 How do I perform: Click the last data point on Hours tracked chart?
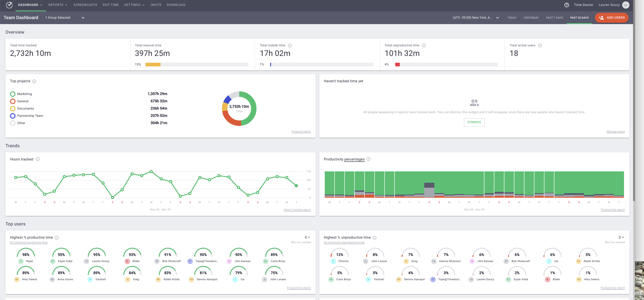tap(296, 186)
